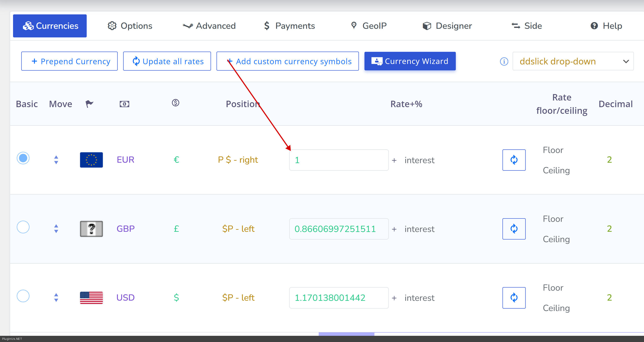
Task: Open the ddslick drop-down selector
Action: [x=573, y=61]
